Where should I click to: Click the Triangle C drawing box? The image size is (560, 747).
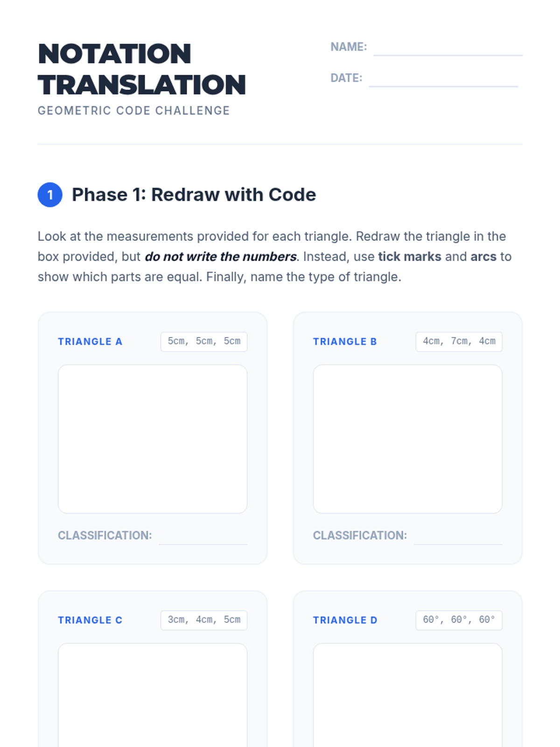[153, 695]
